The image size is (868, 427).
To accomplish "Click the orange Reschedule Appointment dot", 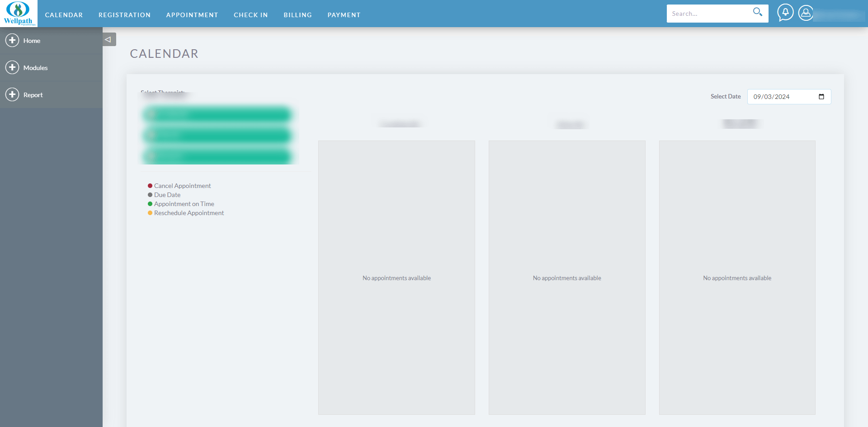I will [x=150, y=213].
